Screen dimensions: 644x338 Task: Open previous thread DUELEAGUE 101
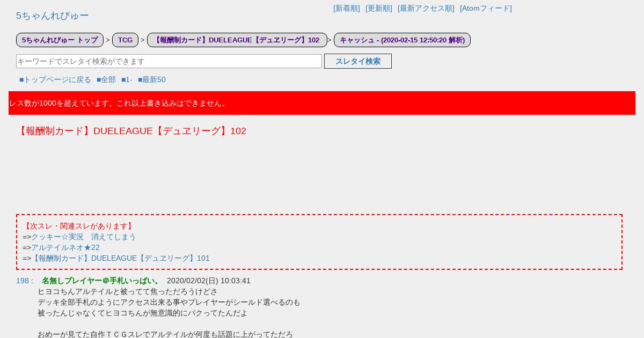(x=120, y=258)
